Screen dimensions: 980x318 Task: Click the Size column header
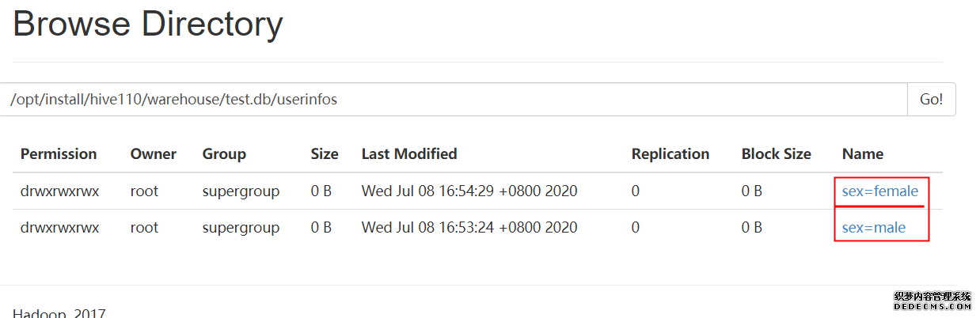click(x=325, y=153)
